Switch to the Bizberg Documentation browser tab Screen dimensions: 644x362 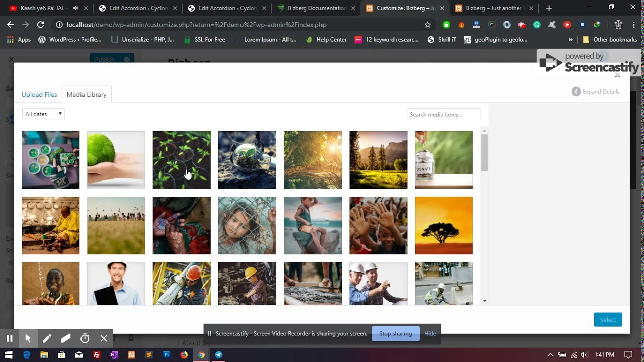tap(316, 8)
